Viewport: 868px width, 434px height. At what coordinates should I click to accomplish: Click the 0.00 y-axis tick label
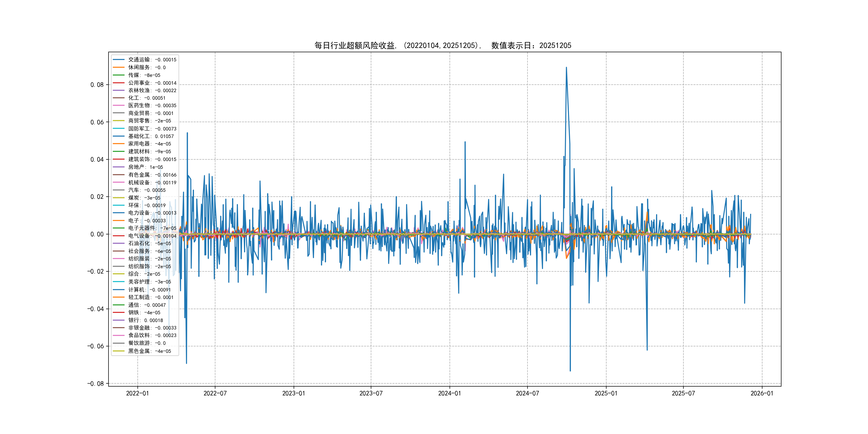click(97, 234)
